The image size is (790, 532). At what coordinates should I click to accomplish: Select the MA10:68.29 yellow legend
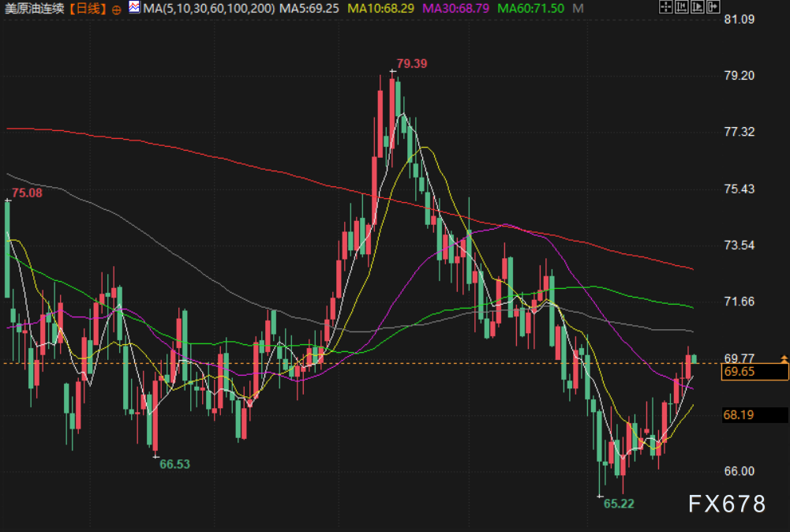tap(383, 8)
